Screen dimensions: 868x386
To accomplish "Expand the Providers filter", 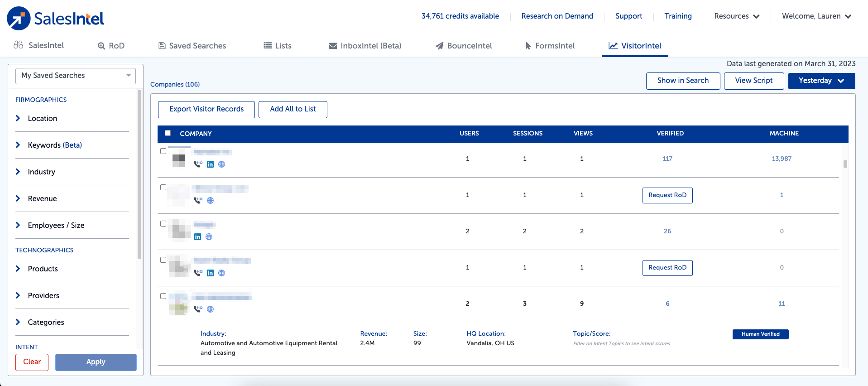I will 72,295.
